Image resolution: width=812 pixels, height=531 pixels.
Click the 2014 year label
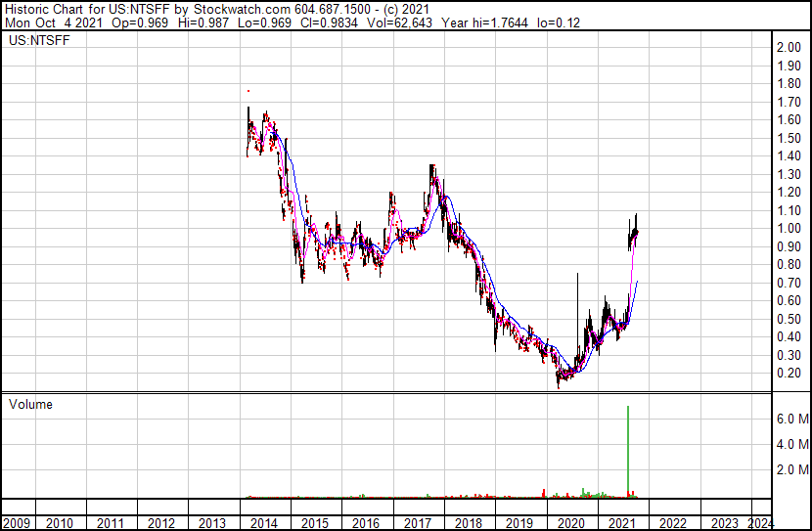pyautogui.click(x=263, y=523)
